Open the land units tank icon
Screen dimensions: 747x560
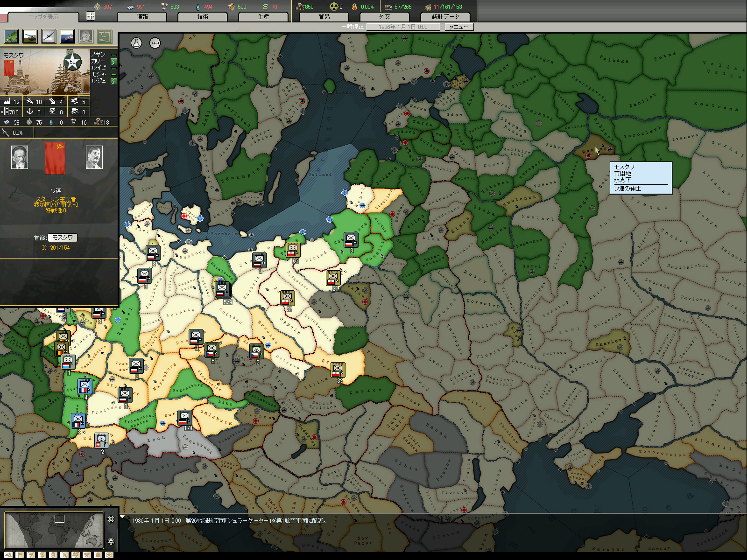click(x=30, y=36)
